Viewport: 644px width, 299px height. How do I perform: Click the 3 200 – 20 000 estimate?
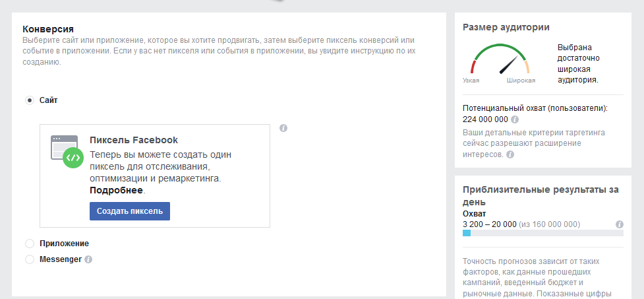point(490,224)
